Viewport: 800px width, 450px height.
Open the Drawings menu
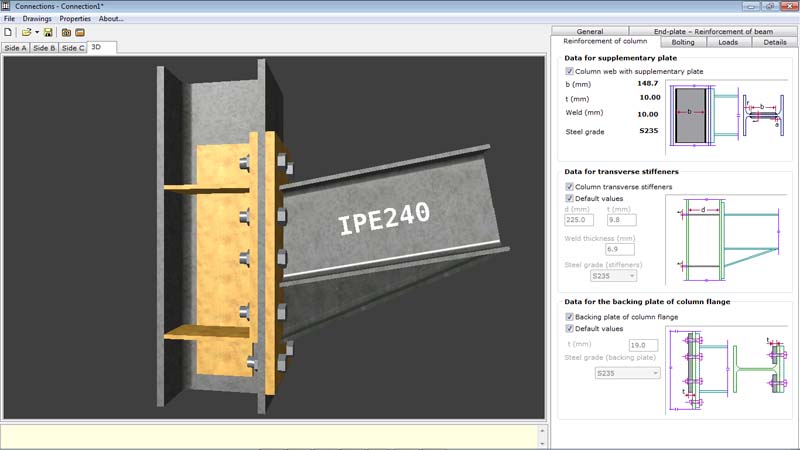(37, 18)
